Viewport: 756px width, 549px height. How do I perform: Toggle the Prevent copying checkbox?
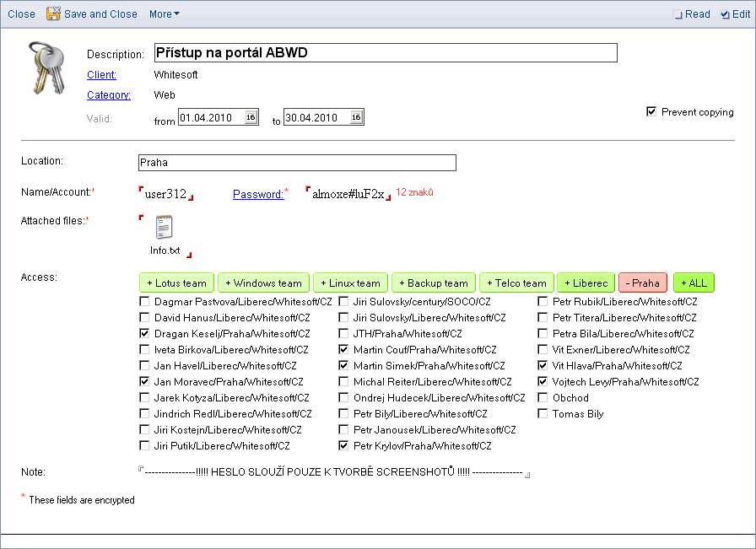(x=651, y=111)
